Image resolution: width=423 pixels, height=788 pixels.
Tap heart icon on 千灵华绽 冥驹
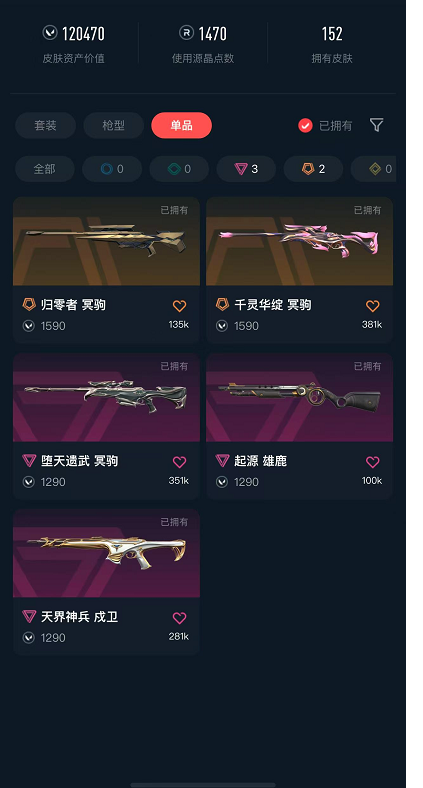[372, 306]
